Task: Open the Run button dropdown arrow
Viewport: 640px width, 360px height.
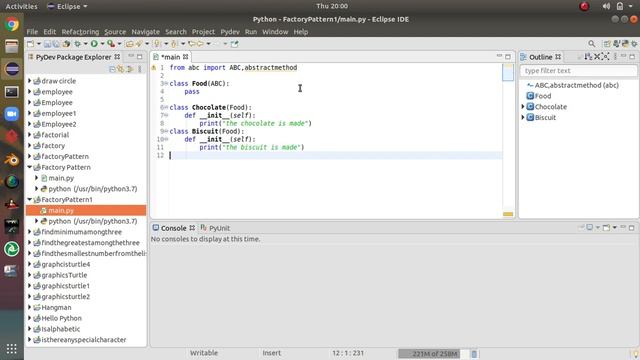Action: (x=102, y=44)
